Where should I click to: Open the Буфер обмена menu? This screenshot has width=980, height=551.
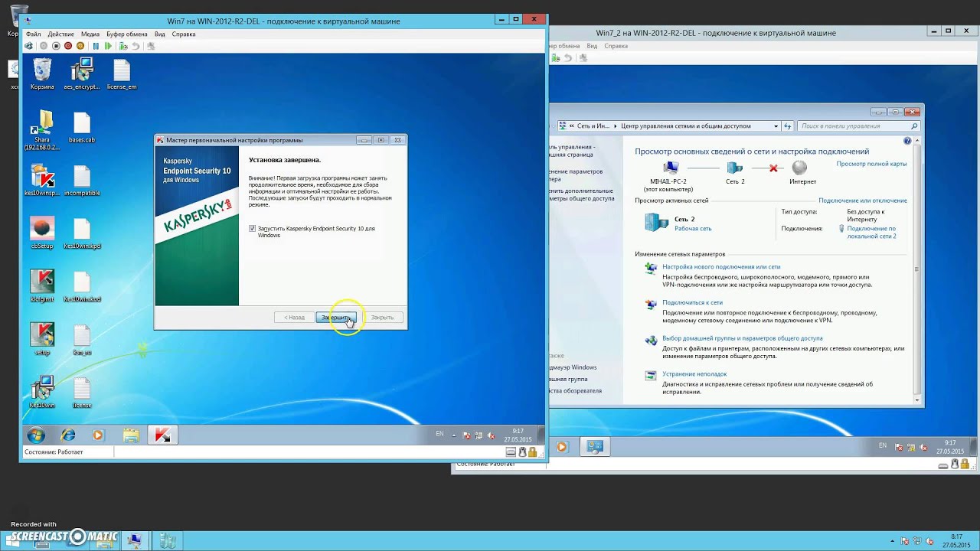click(x=127, y=34)
